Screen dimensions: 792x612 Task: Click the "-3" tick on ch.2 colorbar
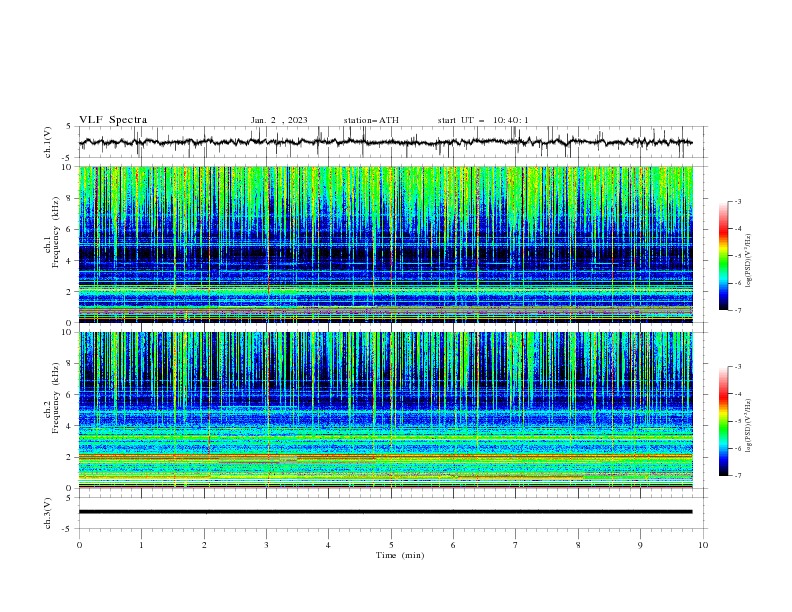tap(738, 367)
